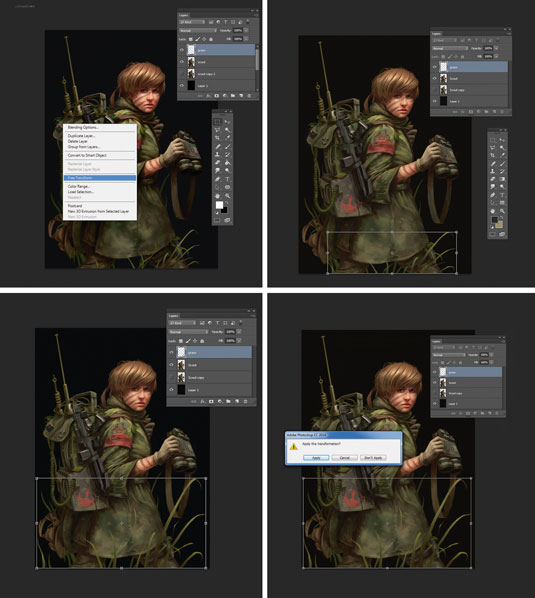Select Zoom tool in top-right toolbox

[x=502, y=211]
